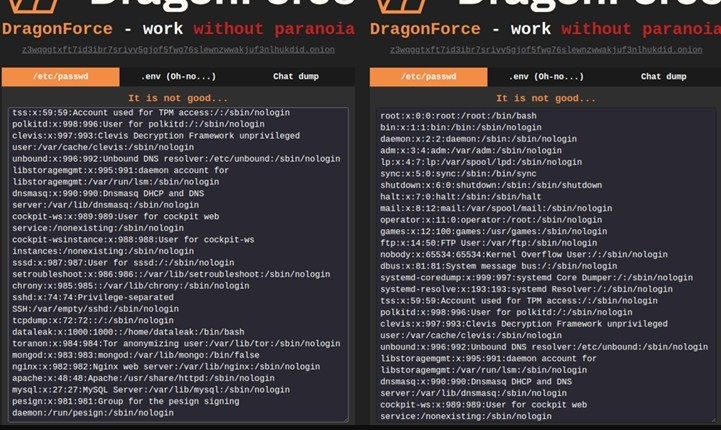
Task: Follow the .onion address link in right panel
Action: pos(546,50)
